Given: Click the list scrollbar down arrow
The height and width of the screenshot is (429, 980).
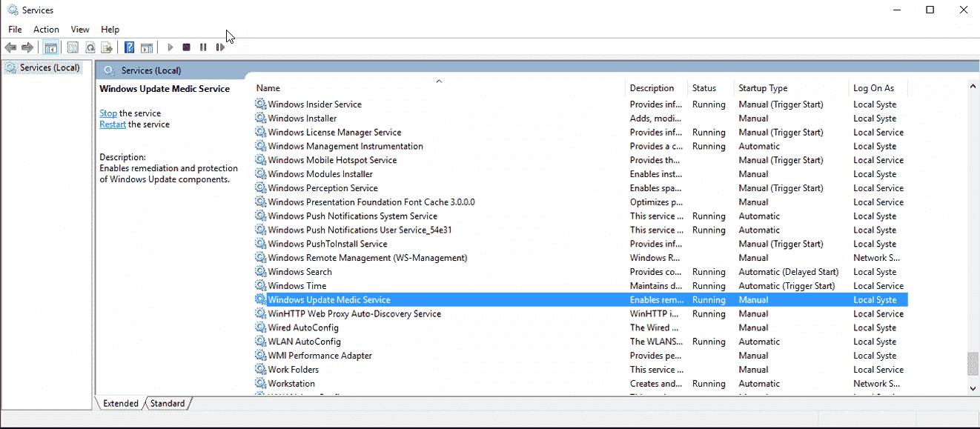Looking at the screenshot, I should [x=973, y=388].
